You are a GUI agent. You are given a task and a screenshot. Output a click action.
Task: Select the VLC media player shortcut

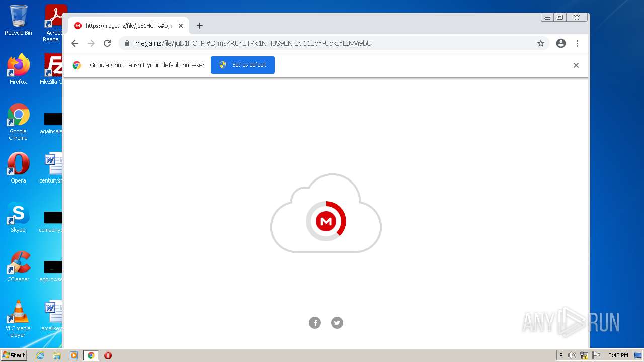click(18, 319)
